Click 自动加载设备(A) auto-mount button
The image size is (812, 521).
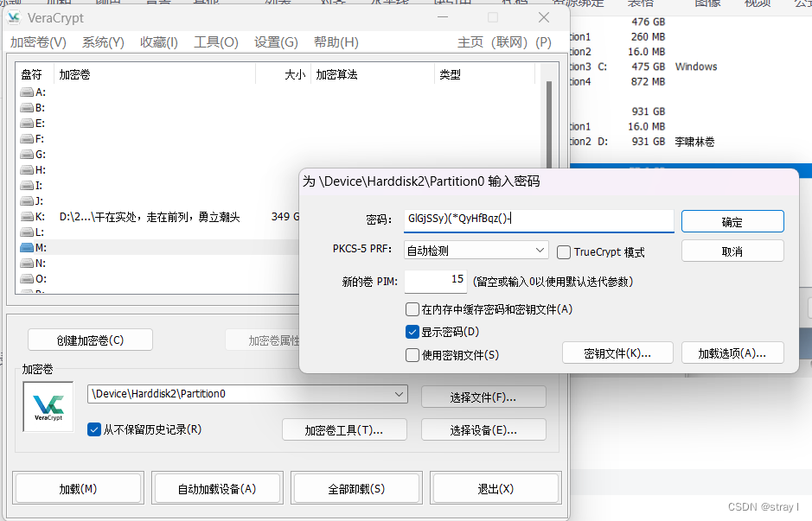(x=217, y=488)
